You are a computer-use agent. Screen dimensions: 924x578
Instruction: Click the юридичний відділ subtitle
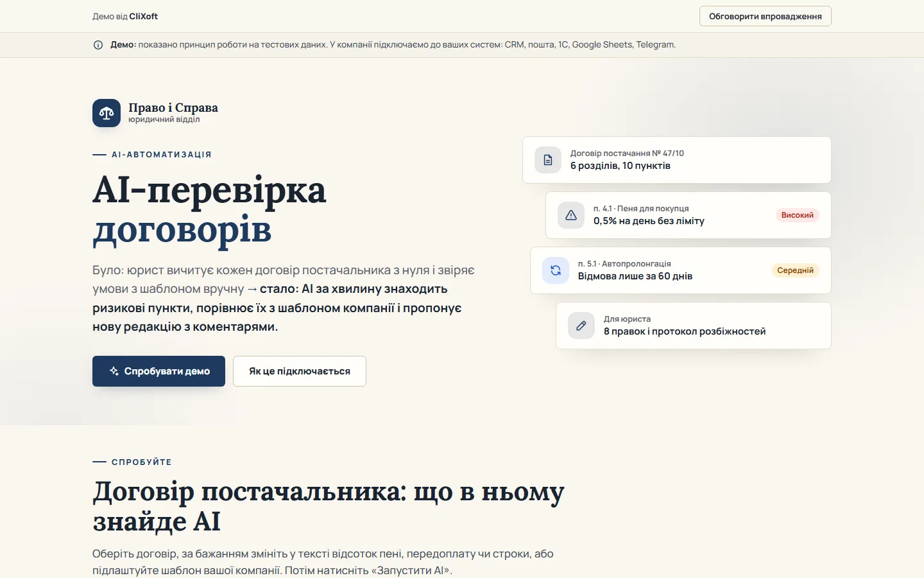pos(164,119)
